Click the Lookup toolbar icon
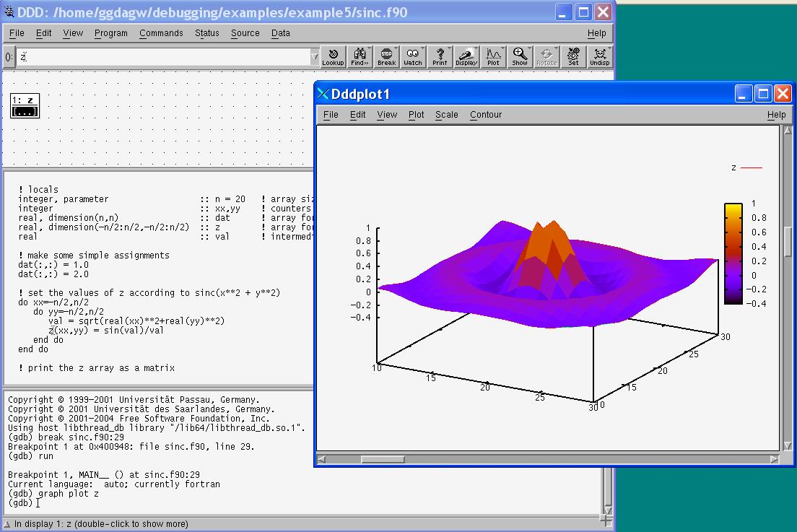Image resolution: width=797 pixels, height=532 pixels. (x=333, y=57)
